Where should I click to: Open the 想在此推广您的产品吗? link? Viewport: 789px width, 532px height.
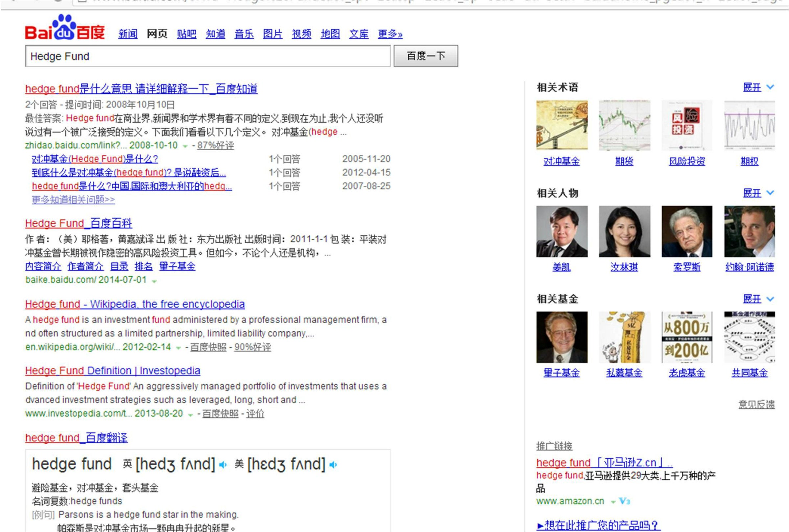click(598, 525)
